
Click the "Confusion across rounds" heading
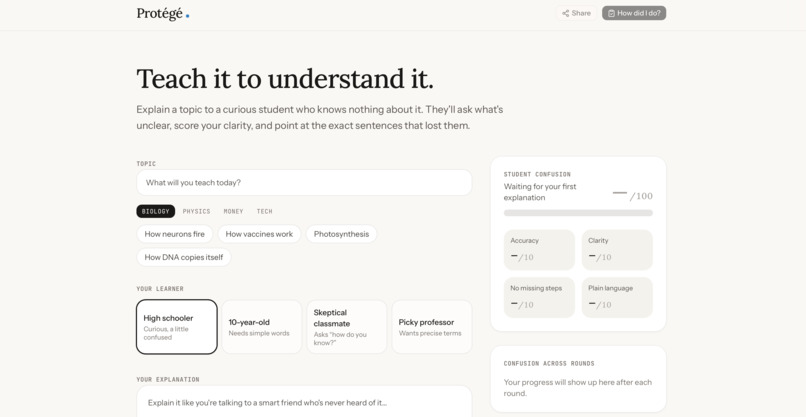[549, 364]
